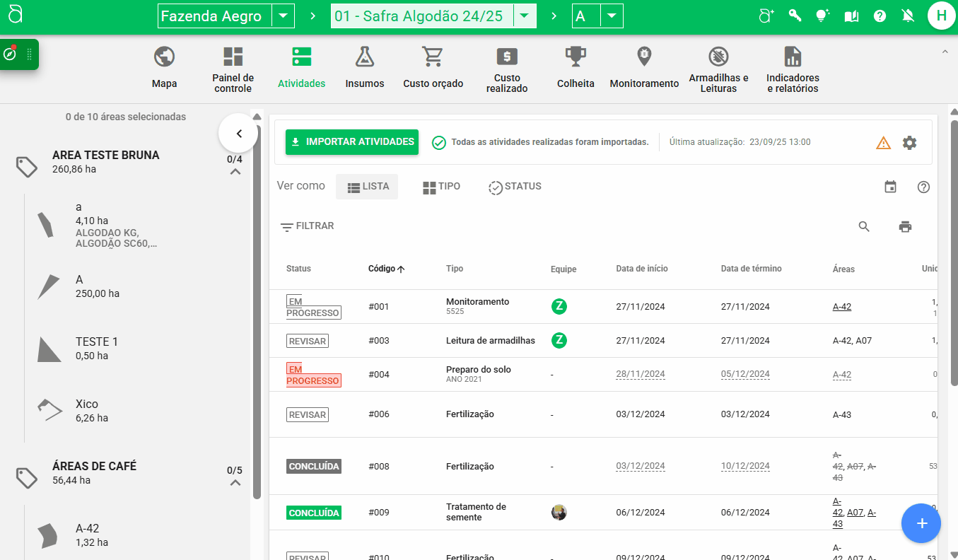Click the left sidebar scrollbar
Screen dimensions: 958x560
(257, 311)
